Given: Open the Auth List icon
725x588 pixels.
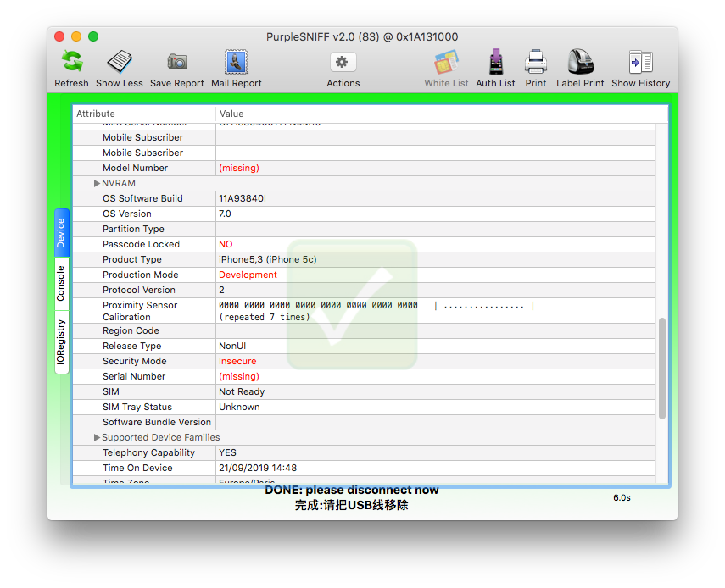Looking at the screenshot, I should coord(496,62).
